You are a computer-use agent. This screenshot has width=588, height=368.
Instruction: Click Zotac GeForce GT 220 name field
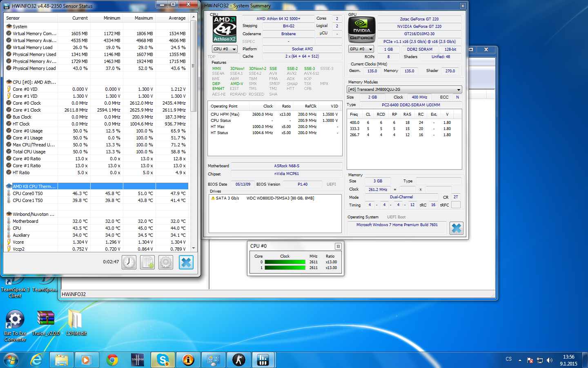click(419, 19)
